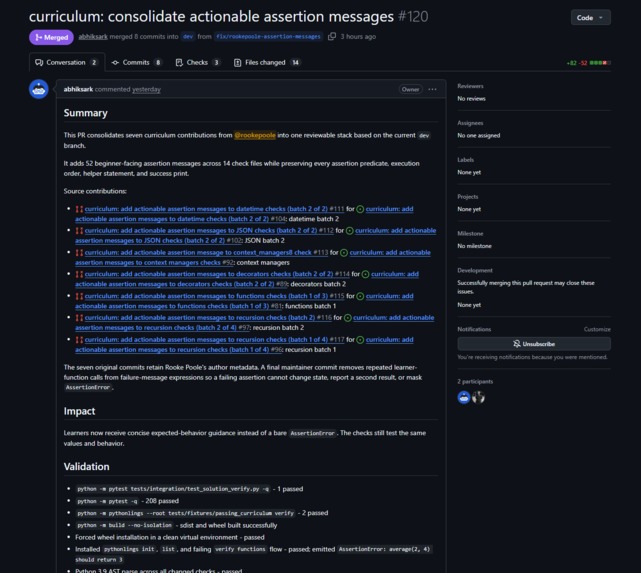Click abhiksark in the merged-by line

pos(93,36)
